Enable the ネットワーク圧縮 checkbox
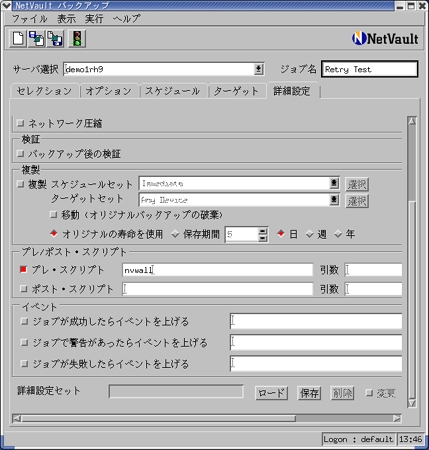 pyautogui.click(x=21, y=123)
